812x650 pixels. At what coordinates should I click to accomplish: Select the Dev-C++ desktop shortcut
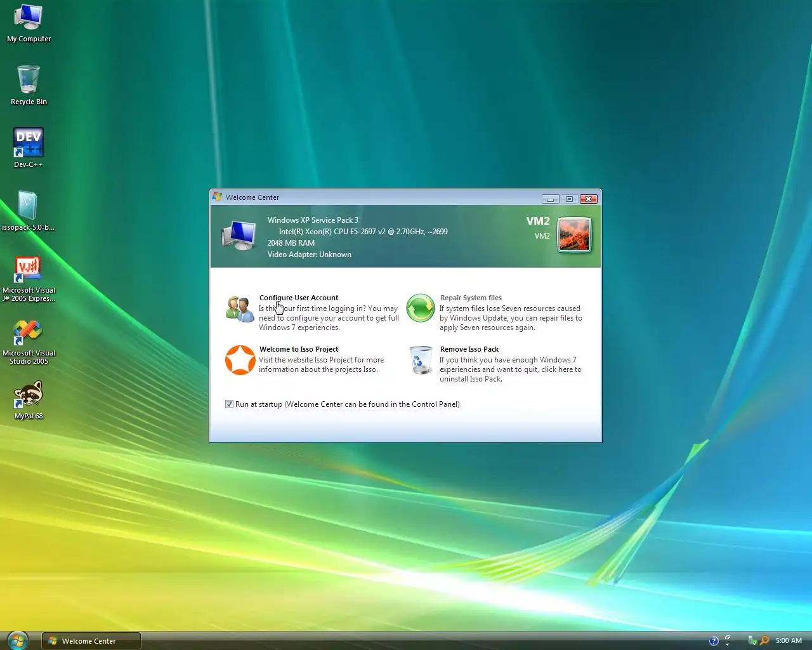pos(29,148)
